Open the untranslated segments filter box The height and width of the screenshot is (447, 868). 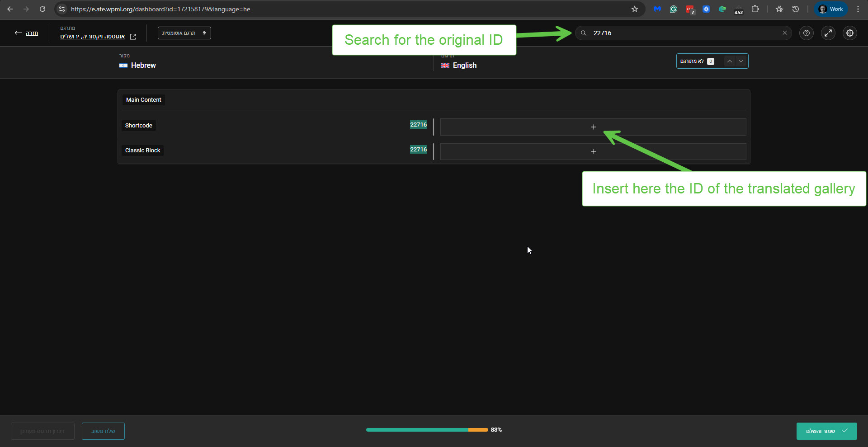click(697, 61)
